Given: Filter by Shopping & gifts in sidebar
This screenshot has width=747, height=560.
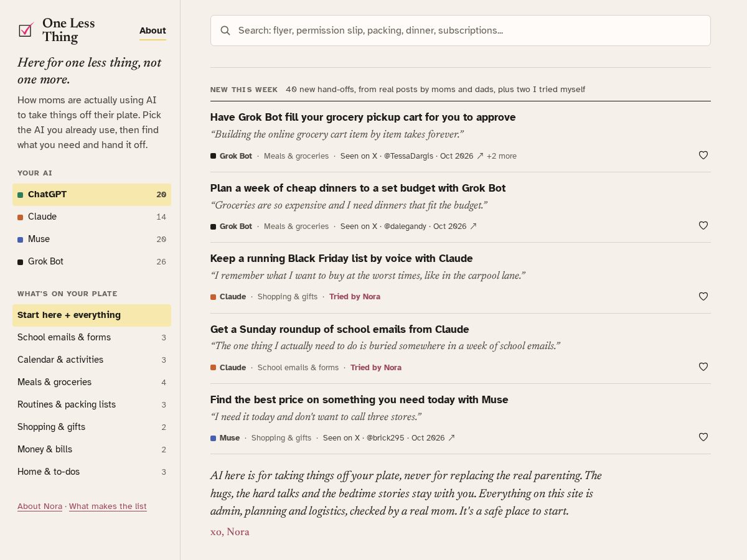Looking at the screenshot, I should point(92,427).
